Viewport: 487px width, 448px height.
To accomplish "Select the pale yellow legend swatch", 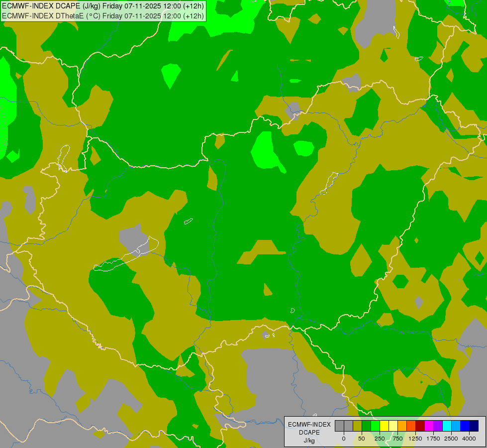I will [393, 426].
